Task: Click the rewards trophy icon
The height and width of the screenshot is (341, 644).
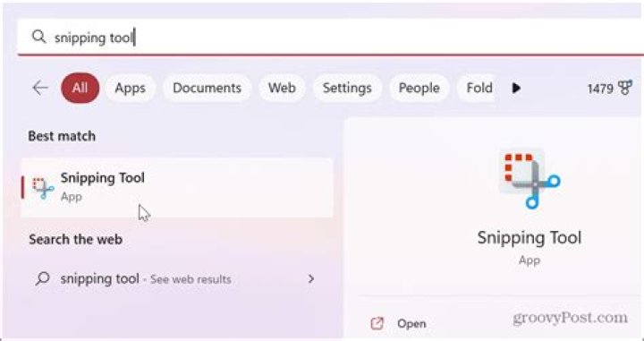Action: click(x=624, y=88)
